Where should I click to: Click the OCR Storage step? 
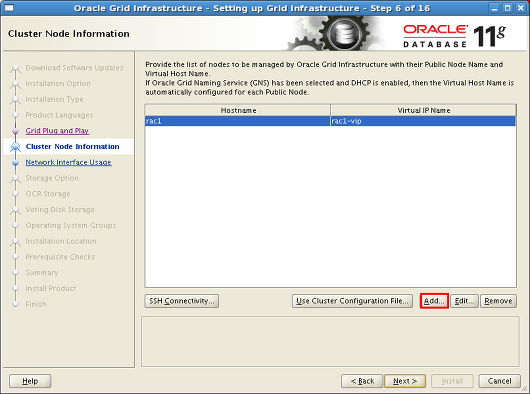[48, 194]
